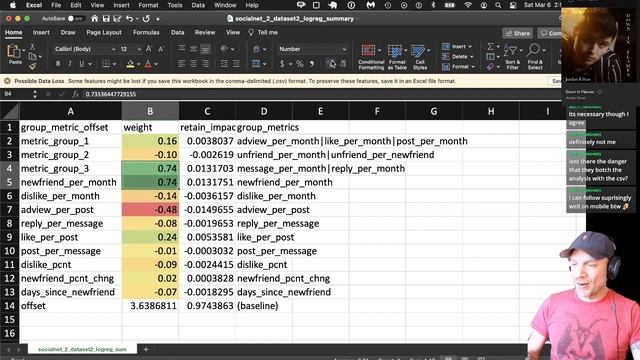Apply percent style with the % icon
The image size is (640, 360).
[x=300, y=64]
